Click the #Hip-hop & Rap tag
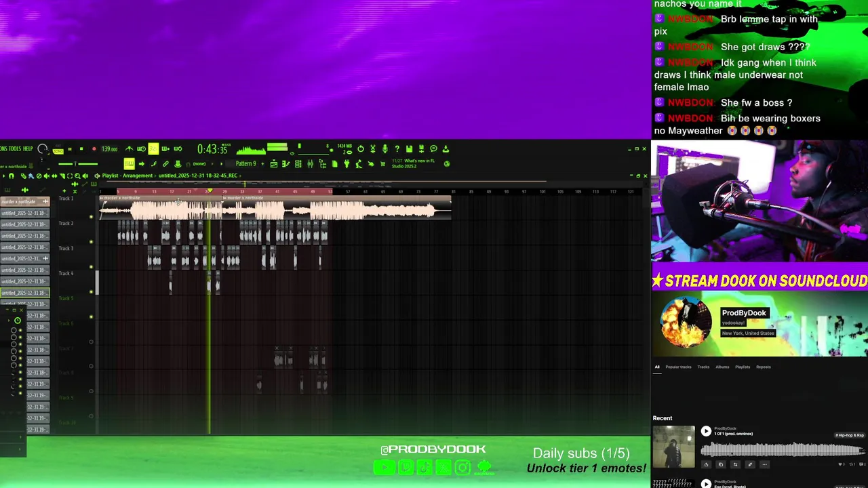868x488 pixels. coord(850,434)
